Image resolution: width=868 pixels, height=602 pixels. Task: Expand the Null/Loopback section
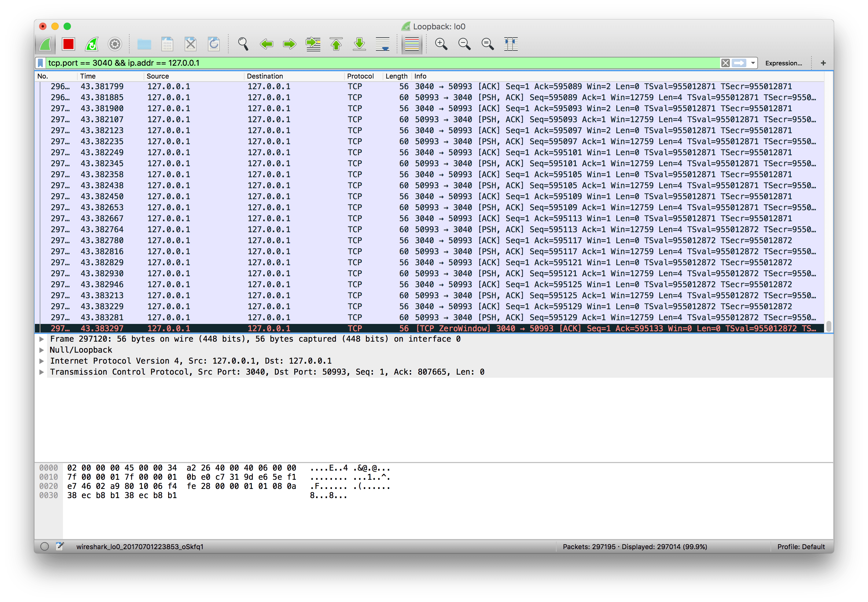42,350
